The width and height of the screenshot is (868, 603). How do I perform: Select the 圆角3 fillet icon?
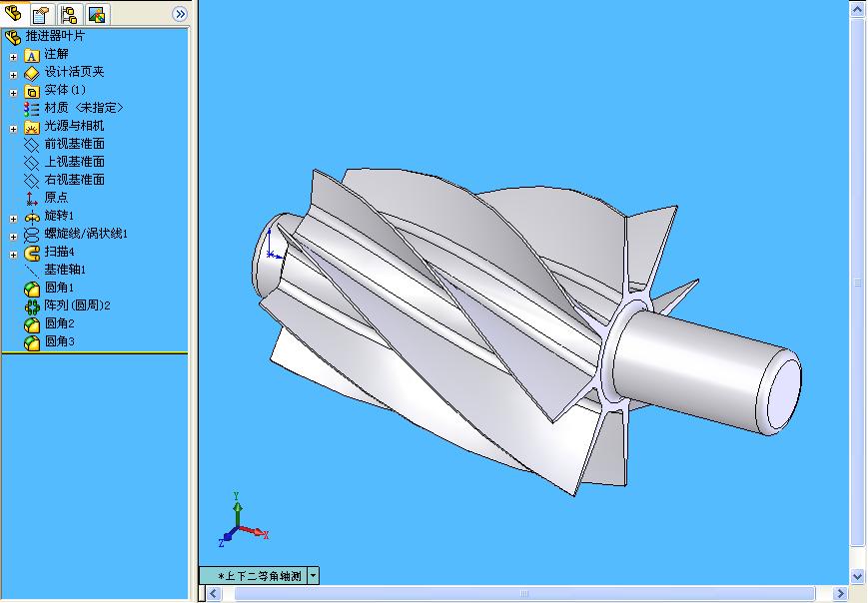[x=32, y=343]
